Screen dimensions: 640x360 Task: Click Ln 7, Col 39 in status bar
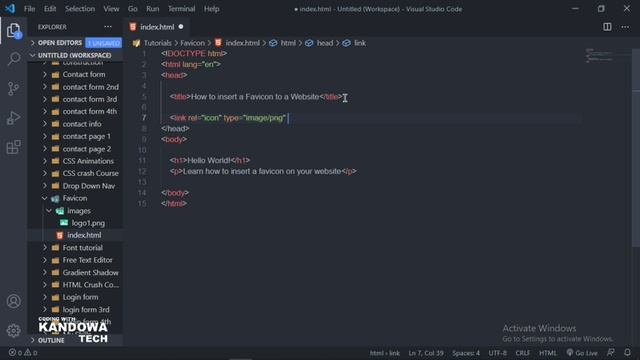click(426, 353)
